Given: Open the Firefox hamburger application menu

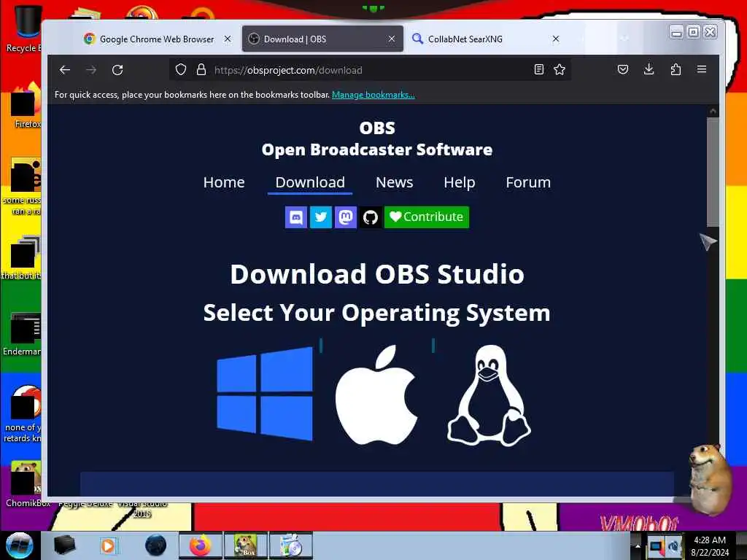Looking at the screenshot, I should pyautogui.click(x=702, y=69).
